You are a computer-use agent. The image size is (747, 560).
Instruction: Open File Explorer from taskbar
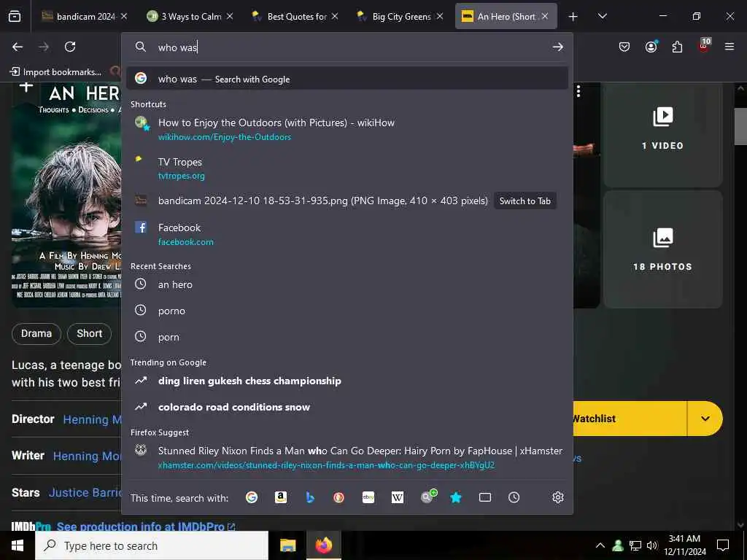[287, 545]
